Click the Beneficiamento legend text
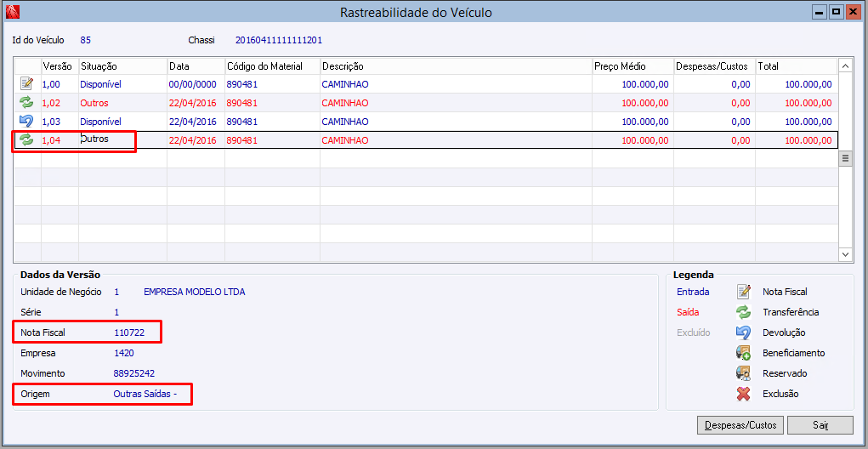868x449 pixels. coord(793,353)
